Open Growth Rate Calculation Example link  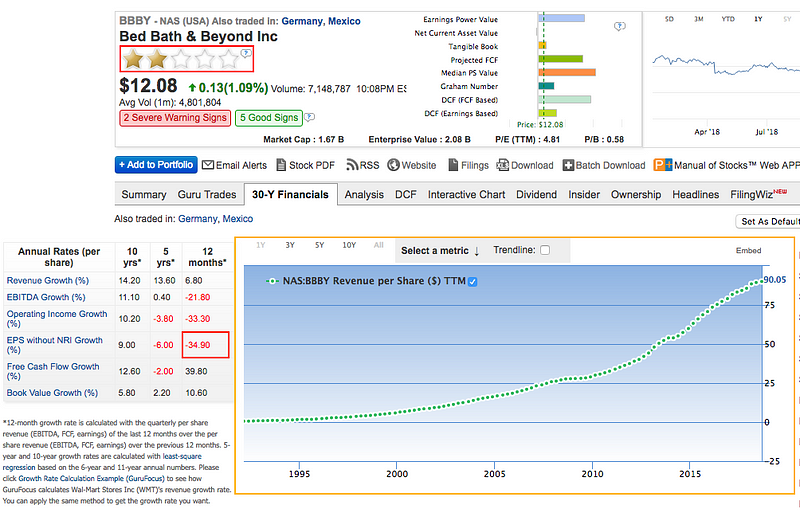coord(91,478)
